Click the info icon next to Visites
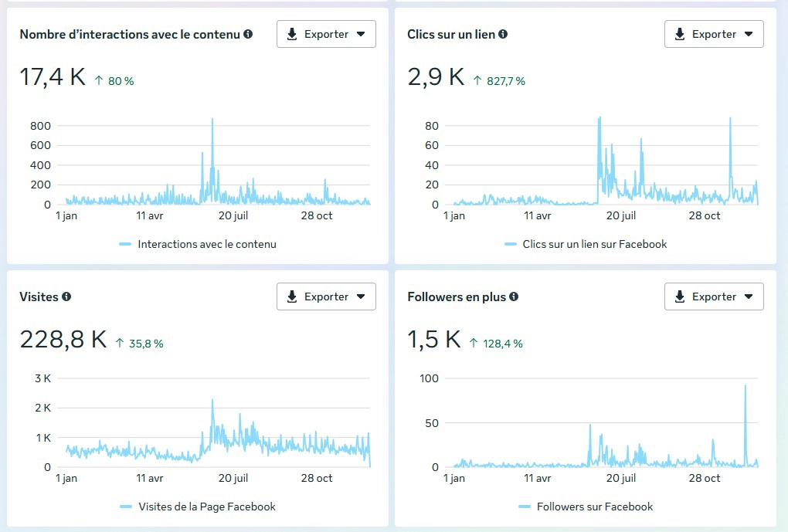This screenshot has width=788, height=532. [66, 296]
